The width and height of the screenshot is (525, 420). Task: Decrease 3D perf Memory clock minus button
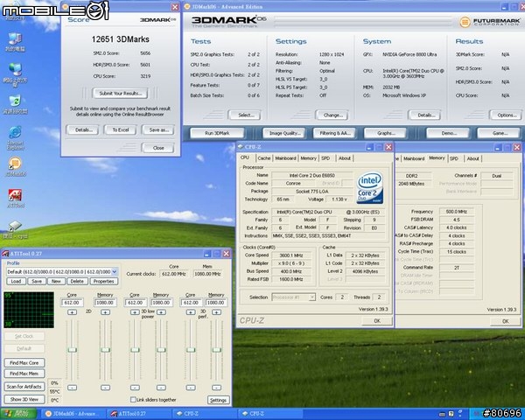coord(217,388)
